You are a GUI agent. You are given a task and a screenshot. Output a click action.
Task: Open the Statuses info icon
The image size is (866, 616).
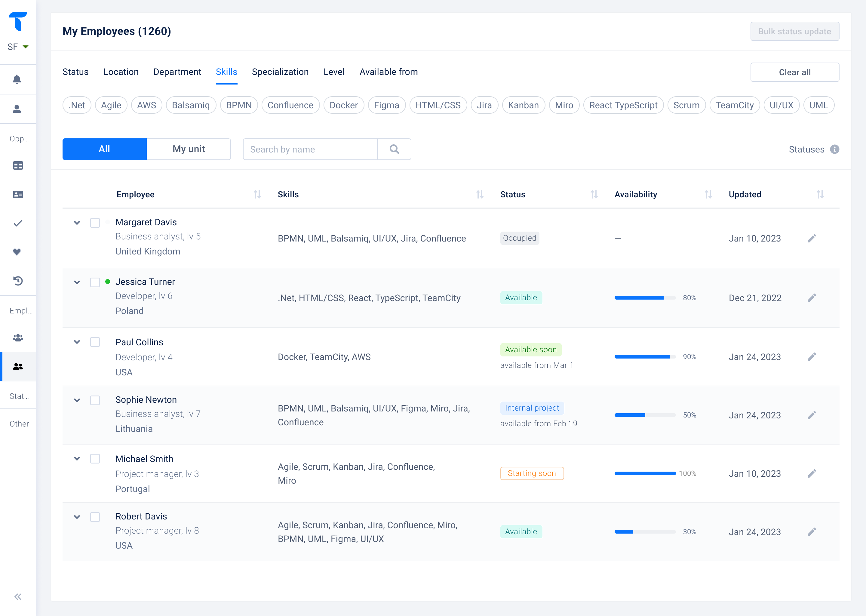click(x=834, y=149)
